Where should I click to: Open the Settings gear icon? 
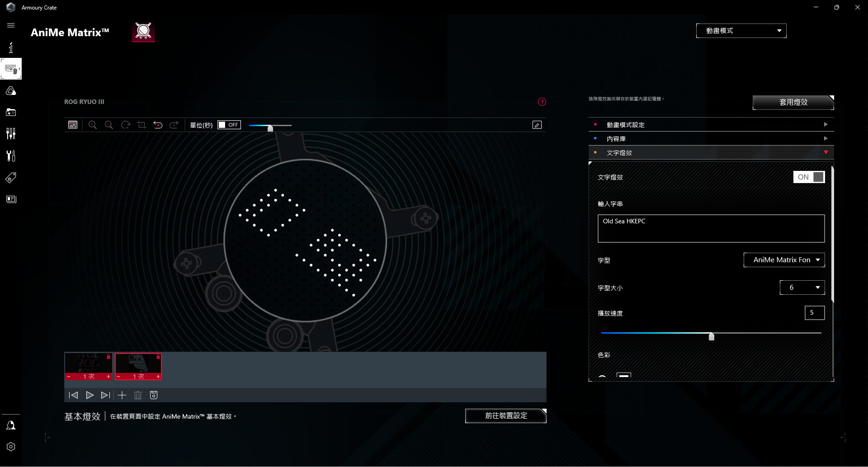click(11, 447)
